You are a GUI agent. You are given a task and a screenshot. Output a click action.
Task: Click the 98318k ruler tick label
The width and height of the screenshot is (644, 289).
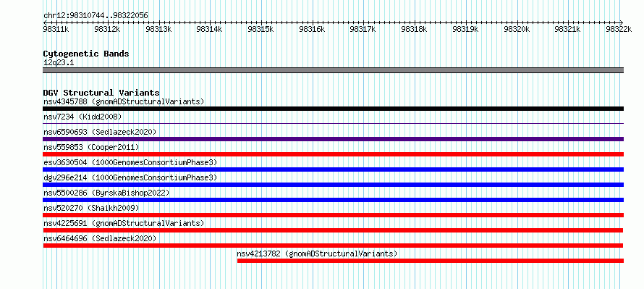point(415,29)
